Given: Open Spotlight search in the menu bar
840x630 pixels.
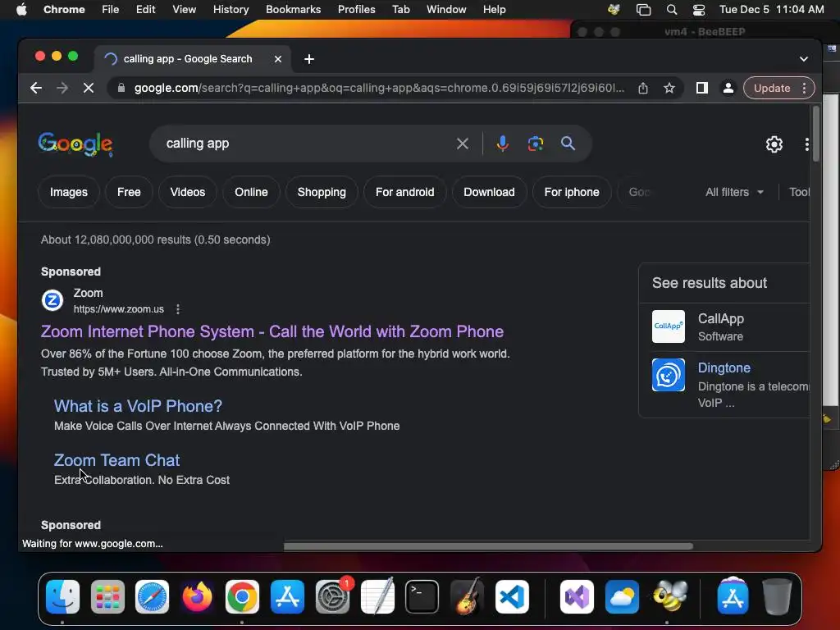Looking at the screenshot, I should pyautogui.click(x=671, y=10).
